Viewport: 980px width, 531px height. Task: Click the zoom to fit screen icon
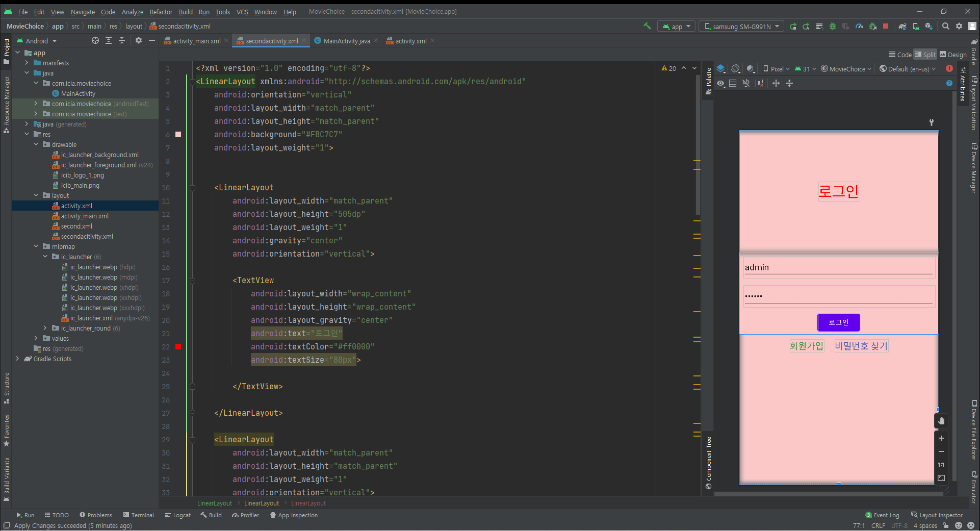point(941,478)
